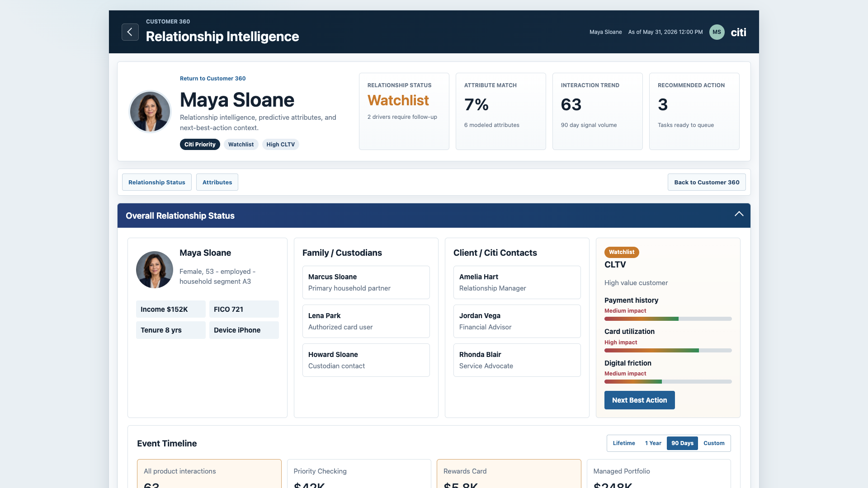Click the citi logo
This screenshot has width=868, height=488.
tap(738, 32)
